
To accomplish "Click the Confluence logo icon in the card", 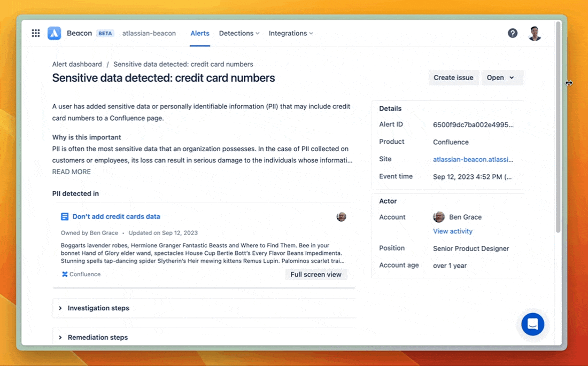I will [x=65, y=274].
